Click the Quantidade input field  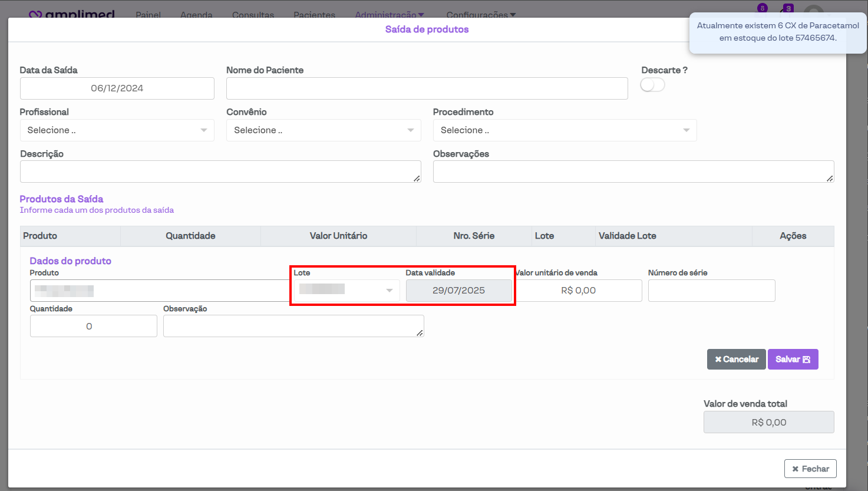pyautogui.click(x=93, y=327)
